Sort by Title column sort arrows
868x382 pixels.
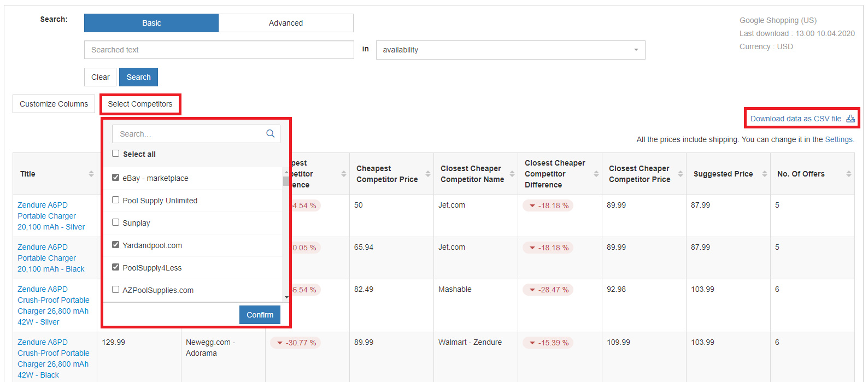[x=91, y=174]
